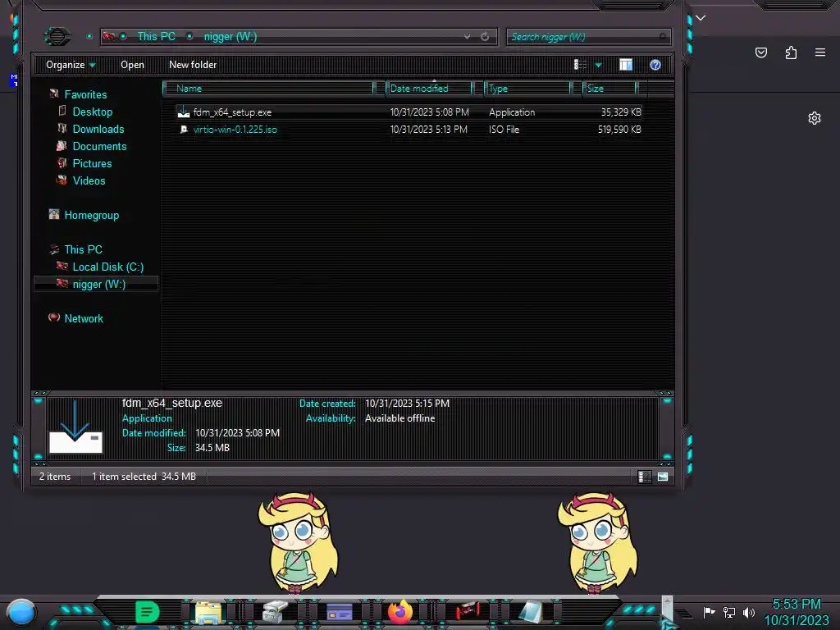The height and width of the screenshot is (630, 840).
Task: Click the Action Center flag tray icon
Action: [x=710, y=612]
